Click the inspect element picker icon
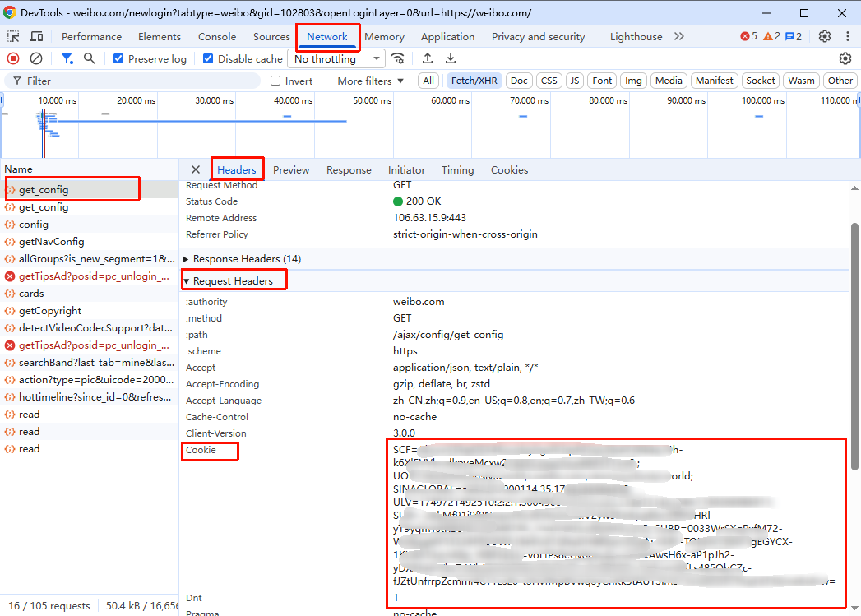The width and height of the screenshot is (861, 616). point(14,37)
